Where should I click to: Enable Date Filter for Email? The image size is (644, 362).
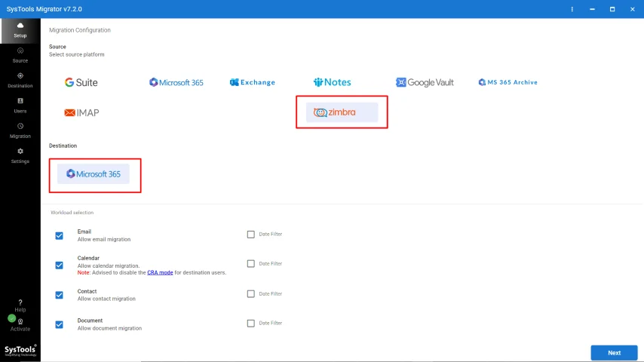click(250, 235)
